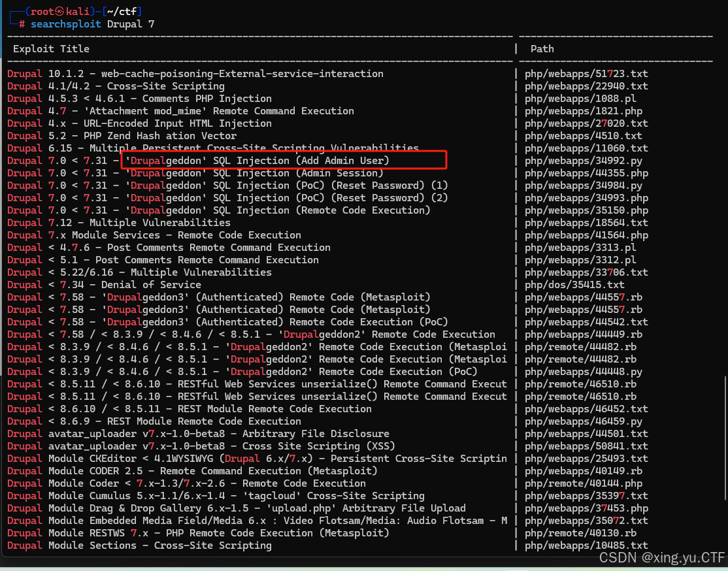This screenshot has width=728, height=571.
Task: Select the path php/webapps/37453.php
Action: [586, 508]
